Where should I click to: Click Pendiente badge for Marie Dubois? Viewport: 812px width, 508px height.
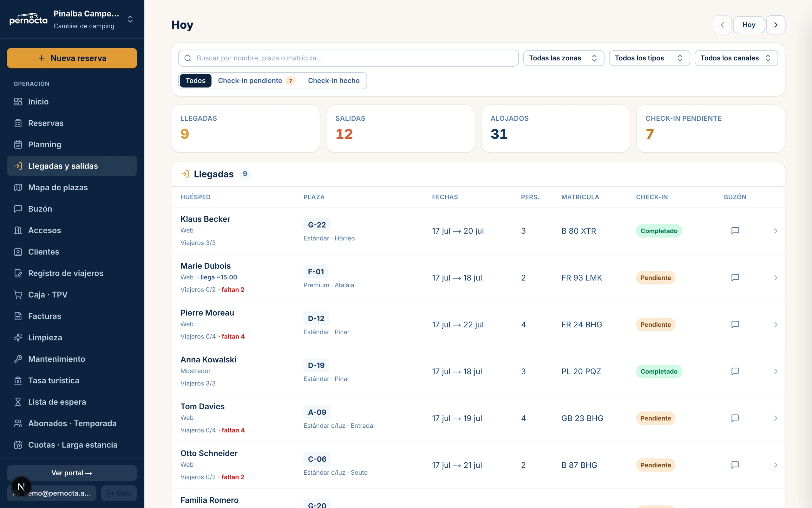click(x=656, y=278)
